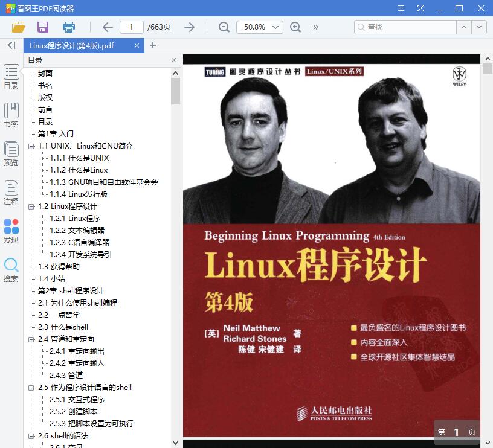
Task: Zoom out with the minus magnifier
Action: [x=224, y=27]
